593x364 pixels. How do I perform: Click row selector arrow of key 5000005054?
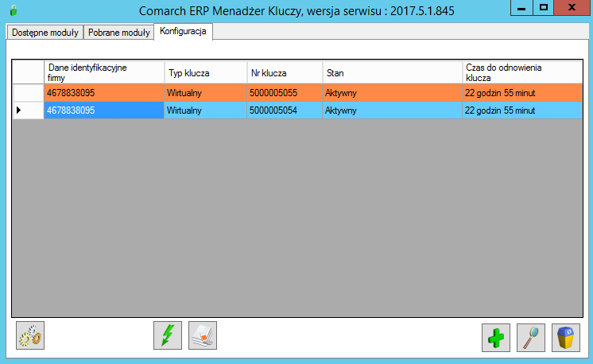(x=28, y=110)
